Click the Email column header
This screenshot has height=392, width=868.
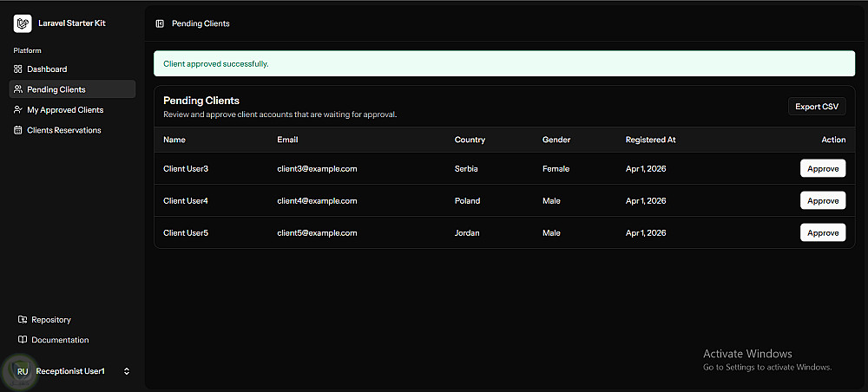(287, 140)
